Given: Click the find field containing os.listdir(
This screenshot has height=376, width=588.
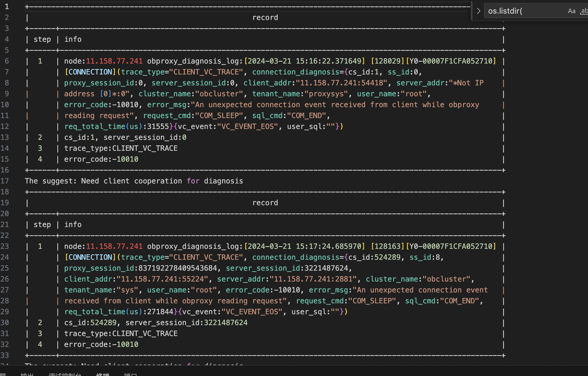Looking at the screenshot, I should [x=526, y=11].
